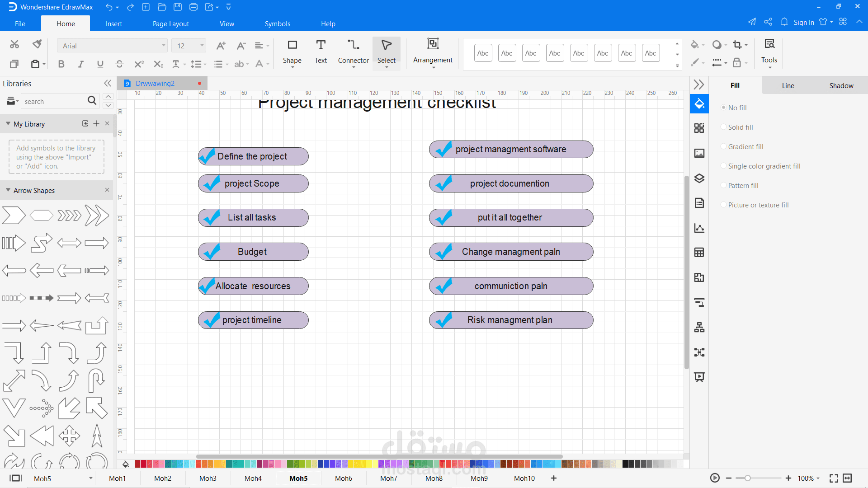The height and width of the screenshot is (488, 868).
Task: Open the Tools button in ribbon
Action: [x=769, y=52]
